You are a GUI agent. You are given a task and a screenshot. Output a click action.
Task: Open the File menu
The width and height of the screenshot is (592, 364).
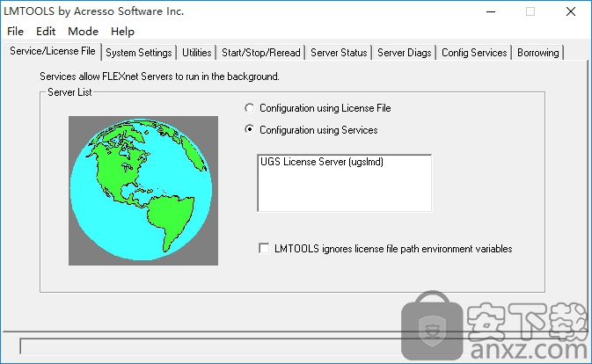coord(15,32)
